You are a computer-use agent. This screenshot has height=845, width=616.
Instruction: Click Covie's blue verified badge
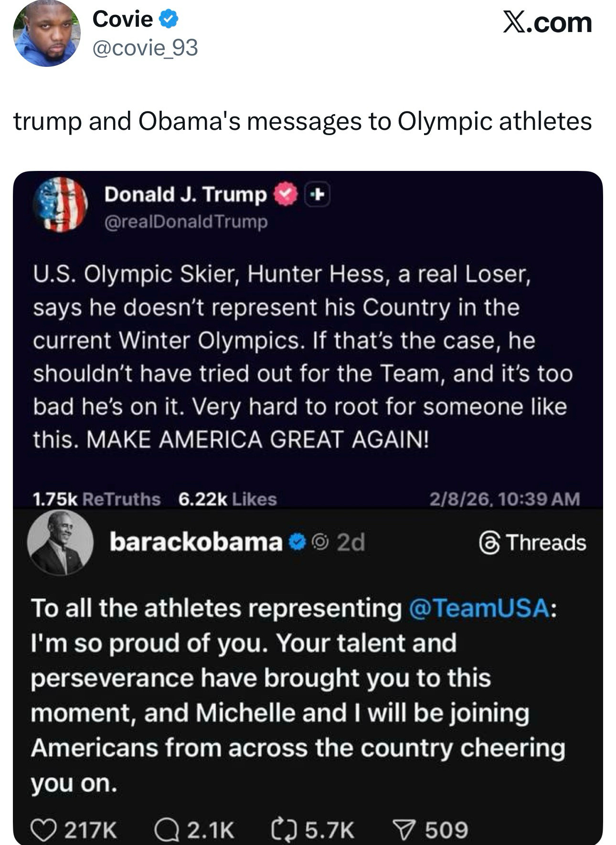(168, 20)
